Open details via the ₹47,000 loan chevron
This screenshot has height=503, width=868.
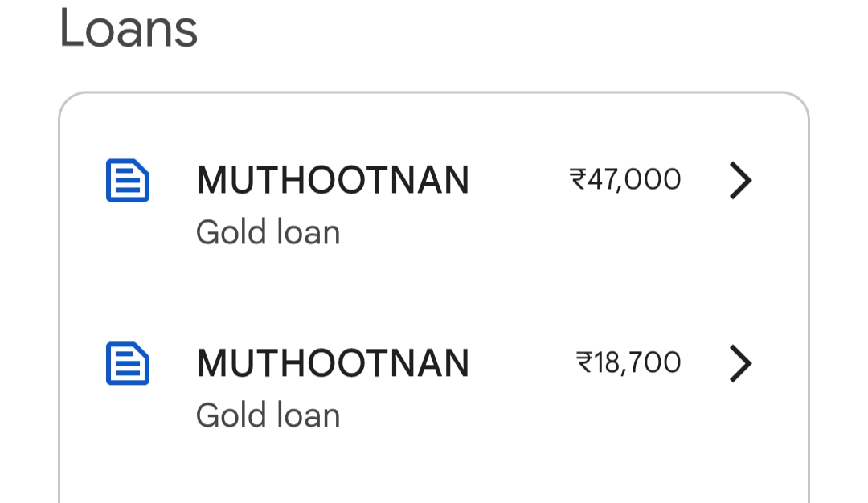click(x=740, y=180)
